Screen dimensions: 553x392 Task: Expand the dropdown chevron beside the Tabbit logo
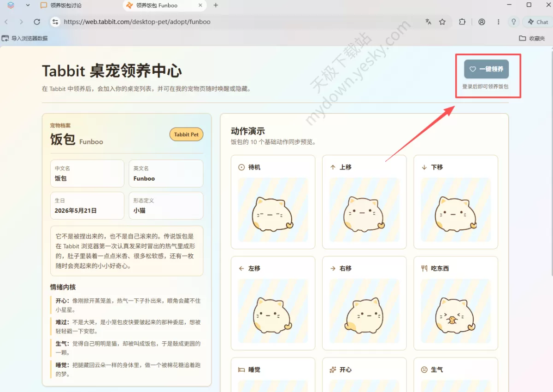coord(28,5)
